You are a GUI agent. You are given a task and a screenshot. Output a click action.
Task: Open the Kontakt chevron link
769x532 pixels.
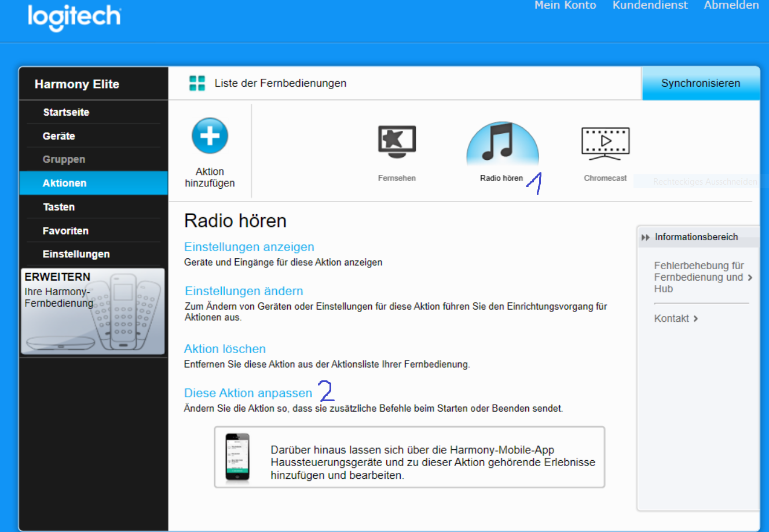tap(695, 318)
